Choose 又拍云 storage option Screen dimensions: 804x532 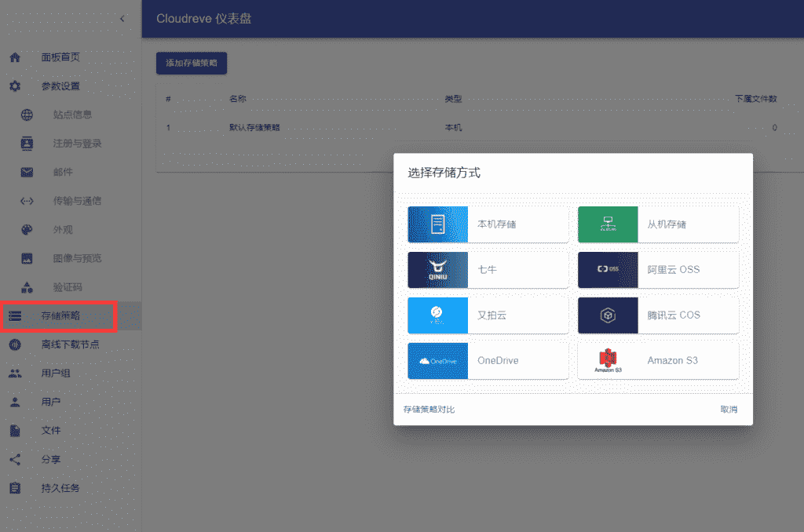pyautogui.click(x=488, y=315)
